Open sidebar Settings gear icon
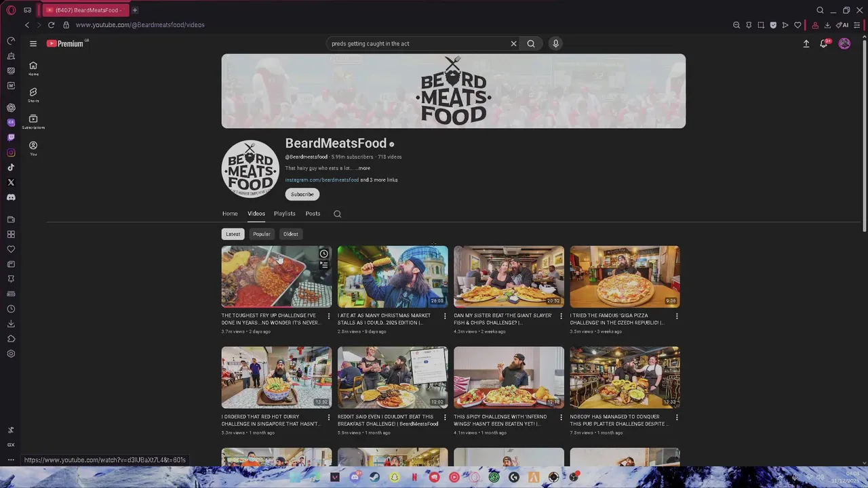The height and width of the screenshot is (488, 868). [x=11, y=354]
